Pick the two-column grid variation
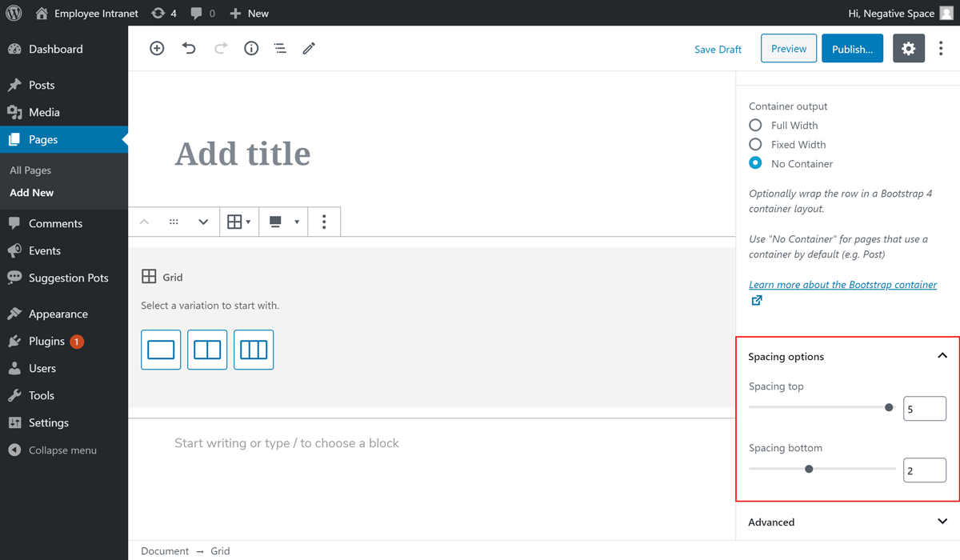The width and height of the screenshot is (960, 560). click(x=207, y=350)
